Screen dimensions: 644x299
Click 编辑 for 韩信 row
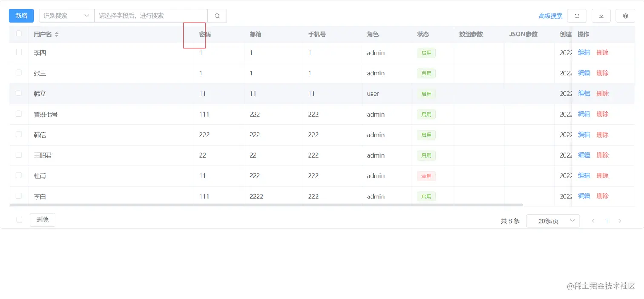click(x=584, y=135)
